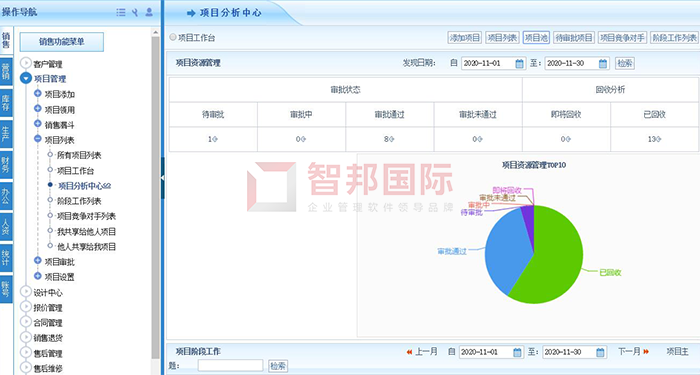Expand the 项目审批 node
Screen dimensions: 700x375
pyautogui.click(x=38, y=261)
